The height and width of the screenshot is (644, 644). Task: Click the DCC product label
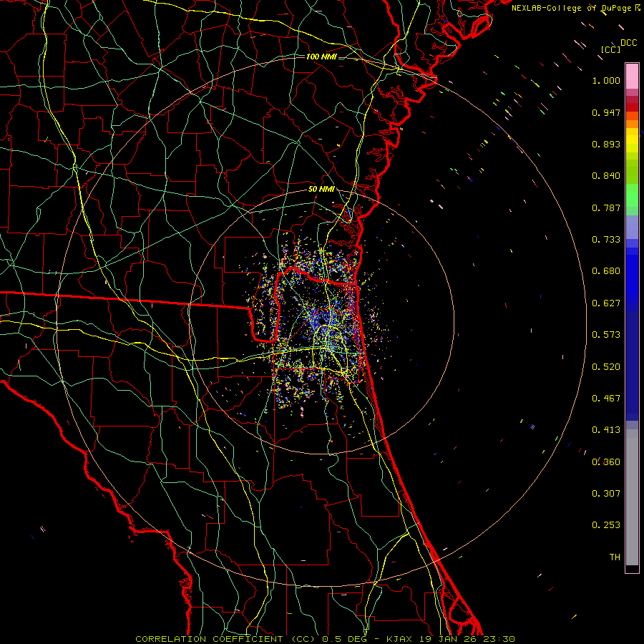[x=628, y=43]
